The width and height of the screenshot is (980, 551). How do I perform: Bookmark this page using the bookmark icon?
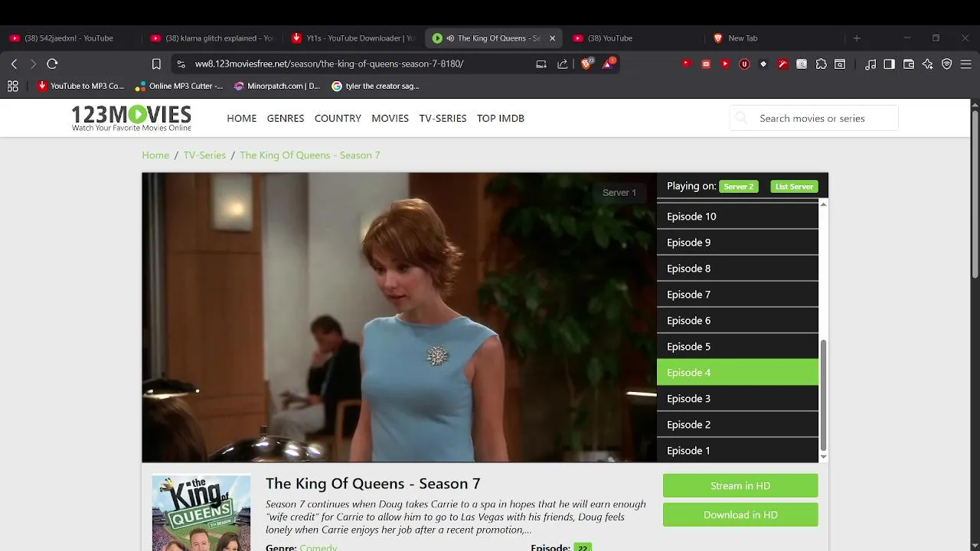coord(156,64)
